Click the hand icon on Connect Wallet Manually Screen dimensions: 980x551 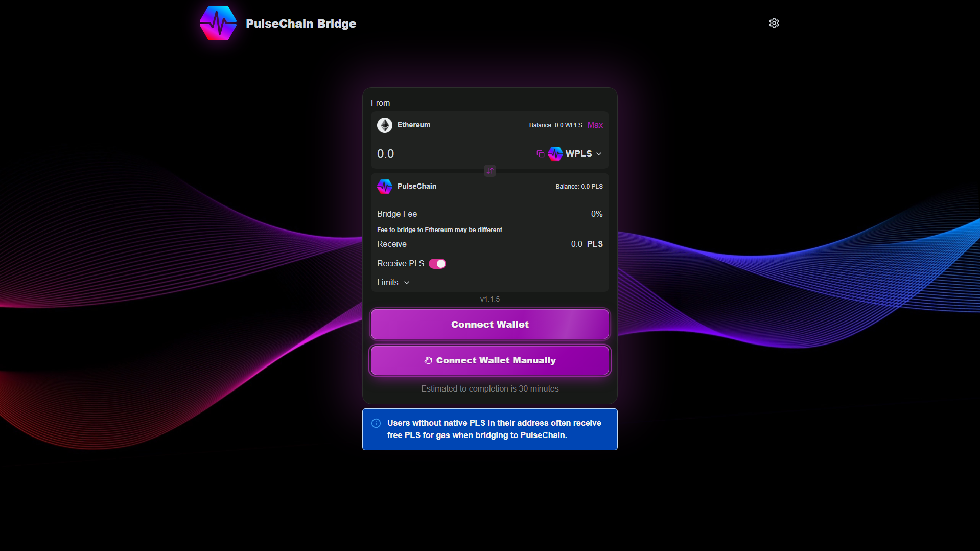[x=428, y=360]
